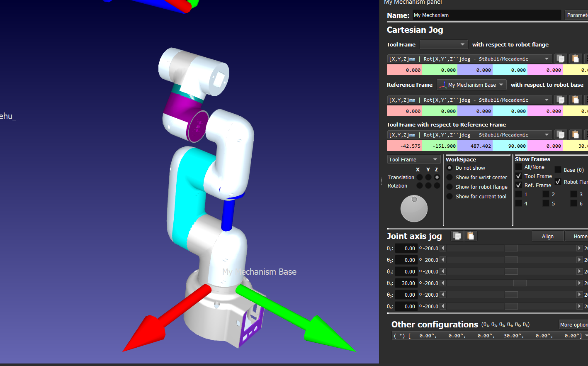Click the Name field containing 'My Mechanism'
Screen dimensions: 588x366
point(487,15)
